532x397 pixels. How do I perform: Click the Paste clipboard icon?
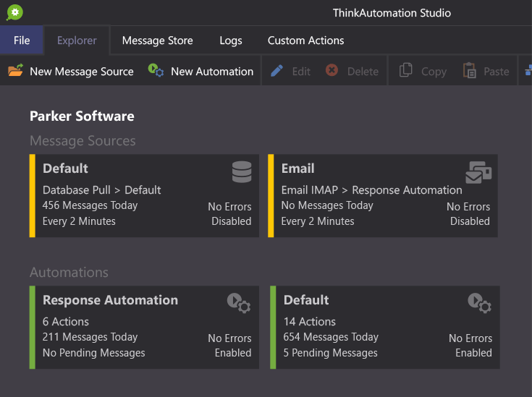470,71
